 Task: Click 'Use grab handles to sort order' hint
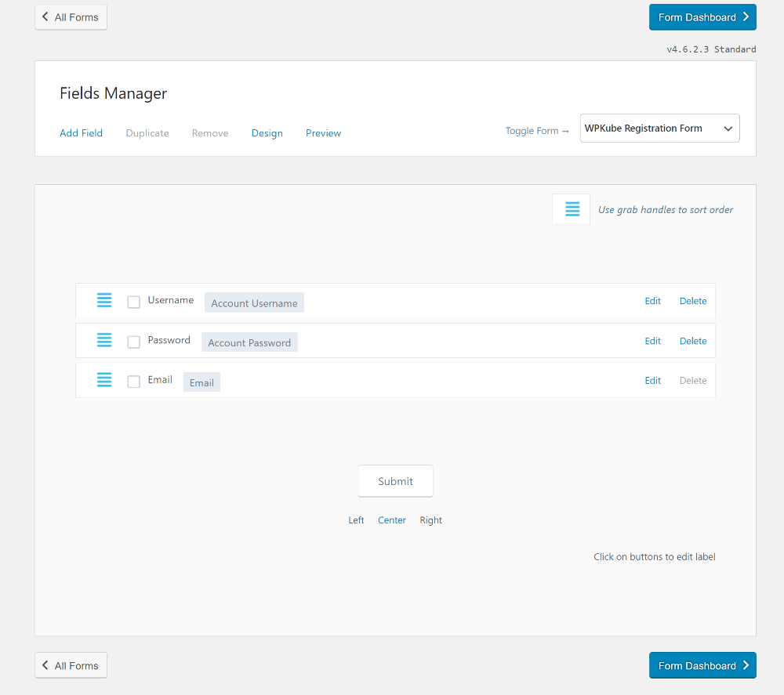tap(666, 209)
